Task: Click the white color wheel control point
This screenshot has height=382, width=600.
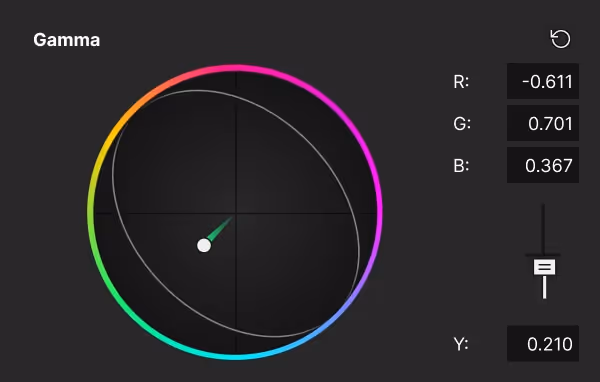Action: 204,245
